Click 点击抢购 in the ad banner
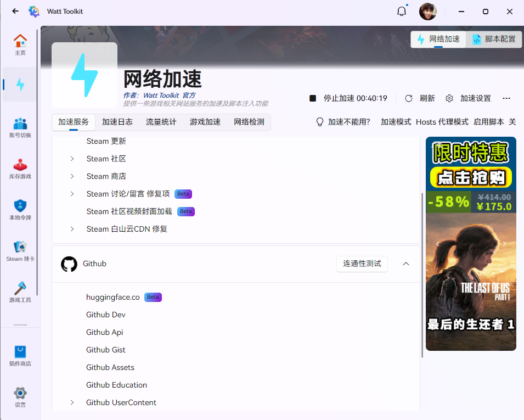This screenshot has width=524, height=420. coord(471,177)
